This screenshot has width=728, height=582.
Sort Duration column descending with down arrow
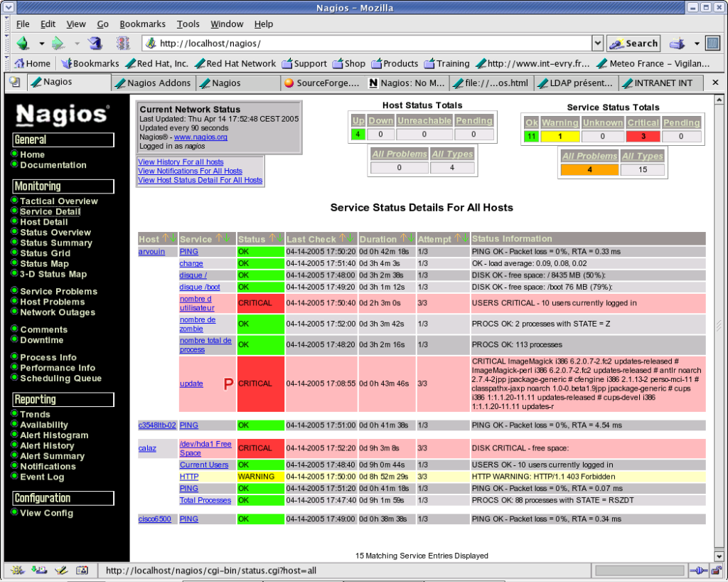tap(412, 239)
